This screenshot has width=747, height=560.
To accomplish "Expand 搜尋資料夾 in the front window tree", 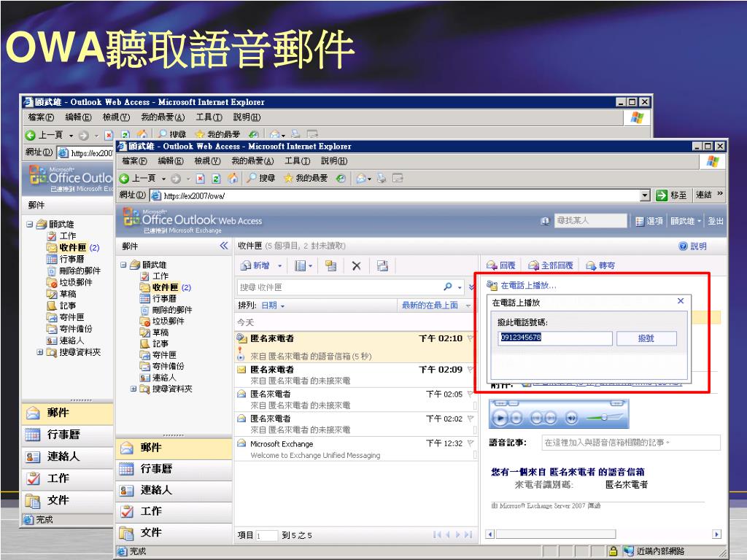I will 133,389.
